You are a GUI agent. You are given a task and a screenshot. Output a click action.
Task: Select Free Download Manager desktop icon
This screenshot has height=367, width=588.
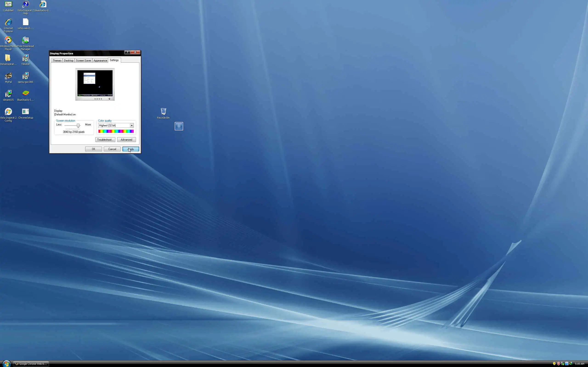25,40
